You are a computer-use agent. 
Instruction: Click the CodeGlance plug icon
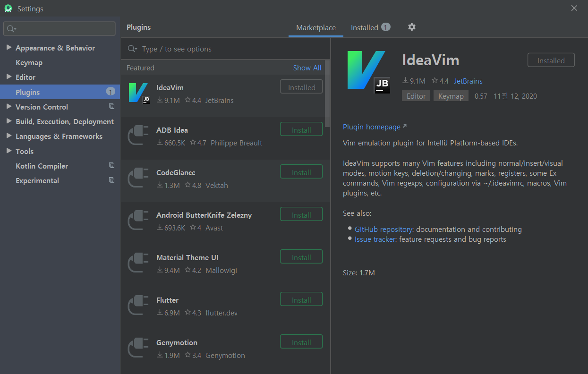point(139,178)
